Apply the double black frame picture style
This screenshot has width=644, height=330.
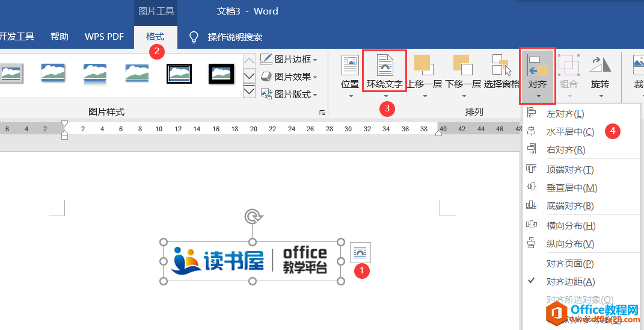click(x=179, y=74)
